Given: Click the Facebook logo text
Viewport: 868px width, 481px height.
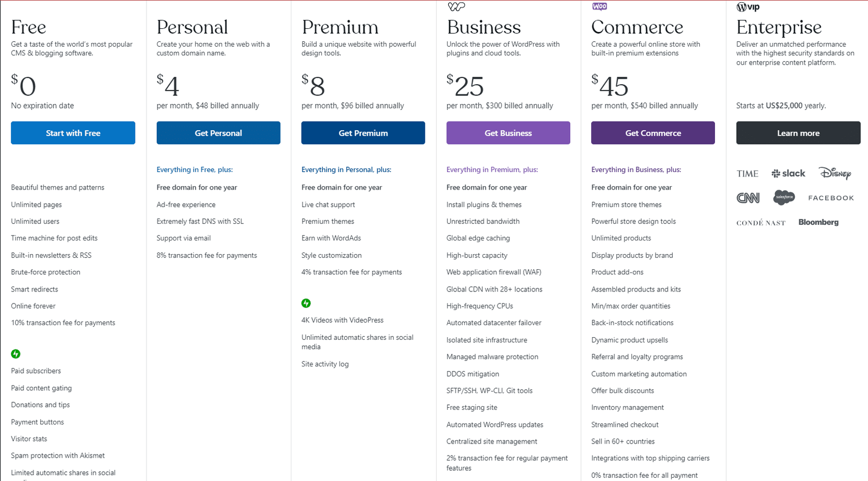Looking at the screenshot, I should click(831, 198).
